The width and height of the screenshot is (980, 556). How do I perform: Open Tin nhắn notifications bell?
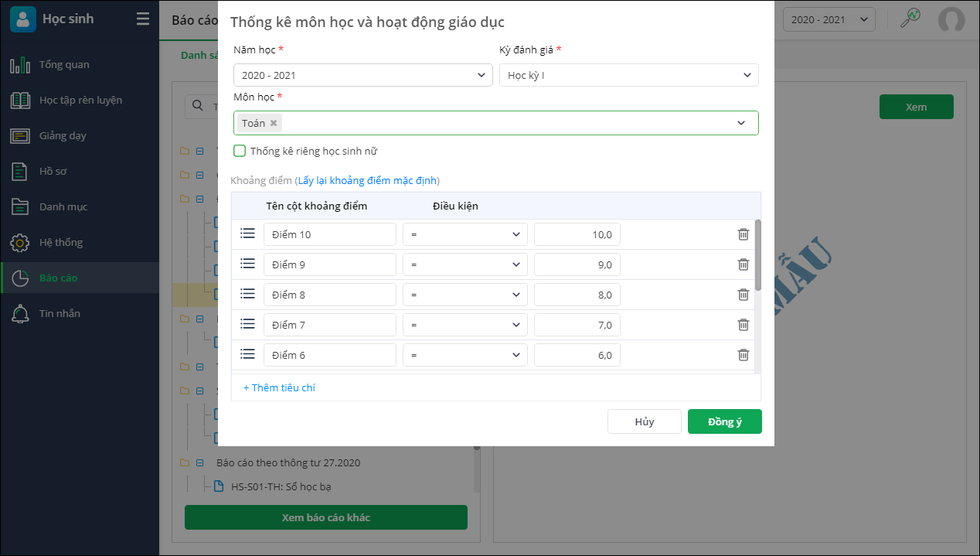[20, 314]
